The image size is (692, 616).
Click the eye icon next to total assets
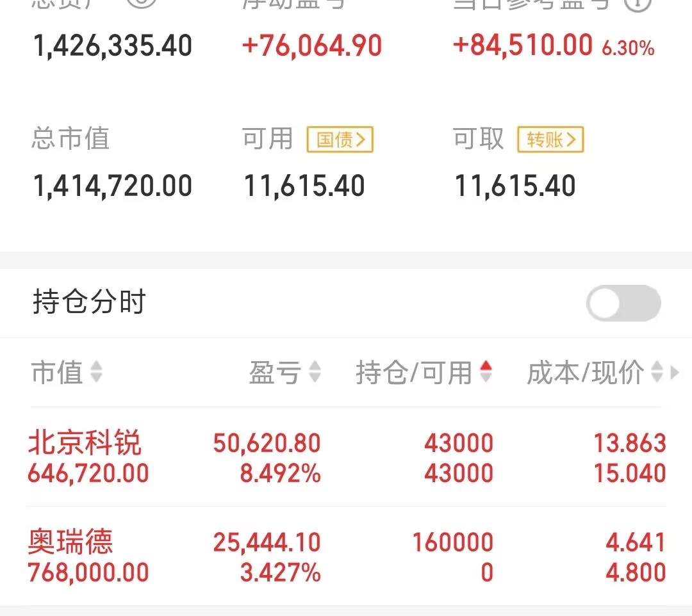141,3
